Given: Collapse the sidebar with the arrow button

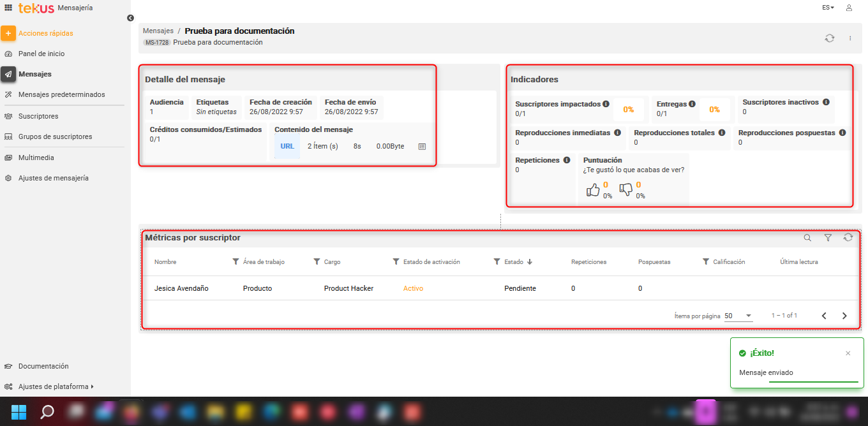Looking at the screenshot, I should (130, 18).
